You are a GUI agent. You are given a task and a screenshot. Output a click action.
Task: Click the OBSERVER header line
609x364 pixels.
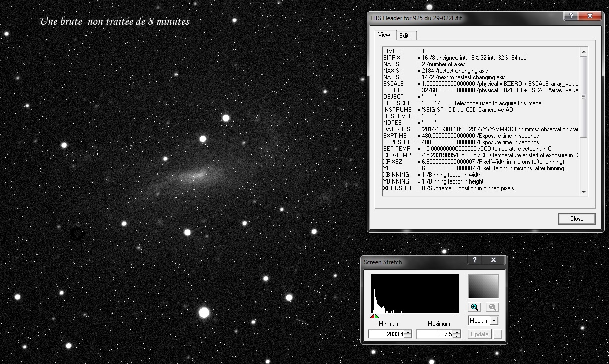tap(410, 116)
